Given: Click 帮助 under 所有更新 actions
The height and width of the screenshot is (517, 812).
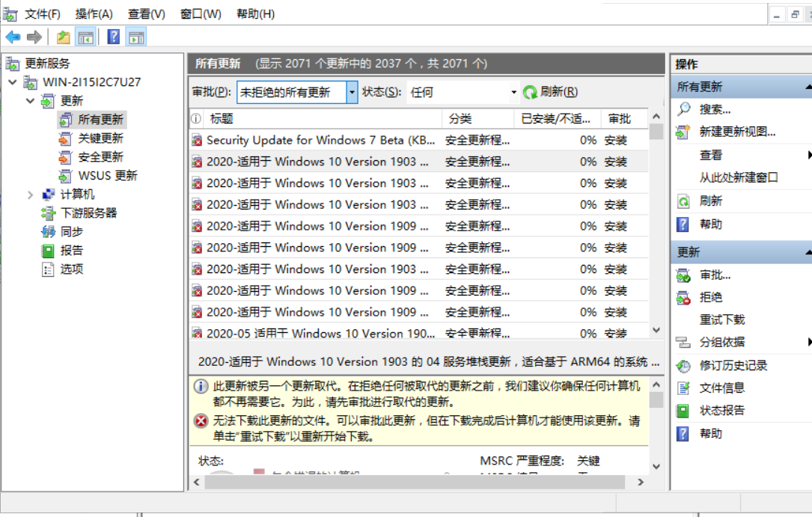Looking at the screenshot, I should (710, 224).
